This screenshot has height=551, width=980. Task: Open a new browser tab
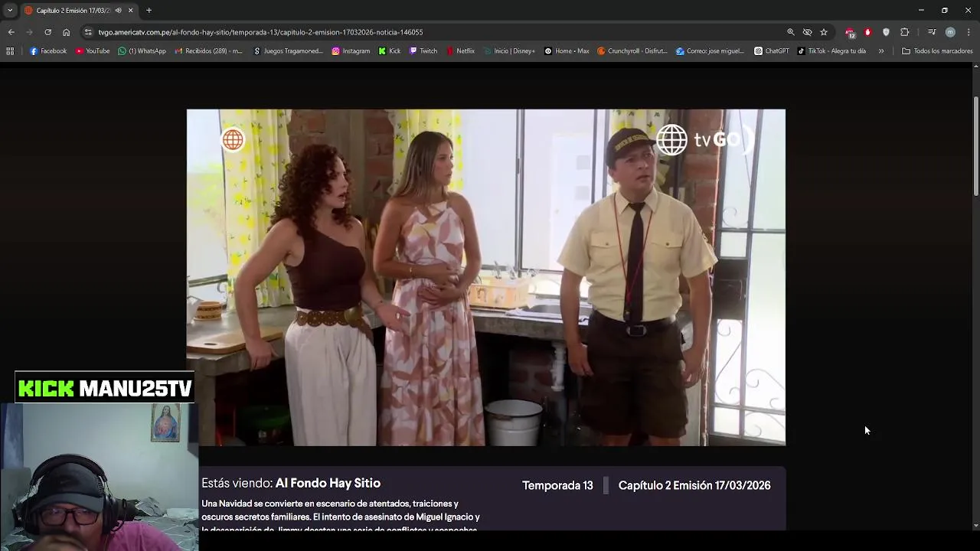[149, 10]
